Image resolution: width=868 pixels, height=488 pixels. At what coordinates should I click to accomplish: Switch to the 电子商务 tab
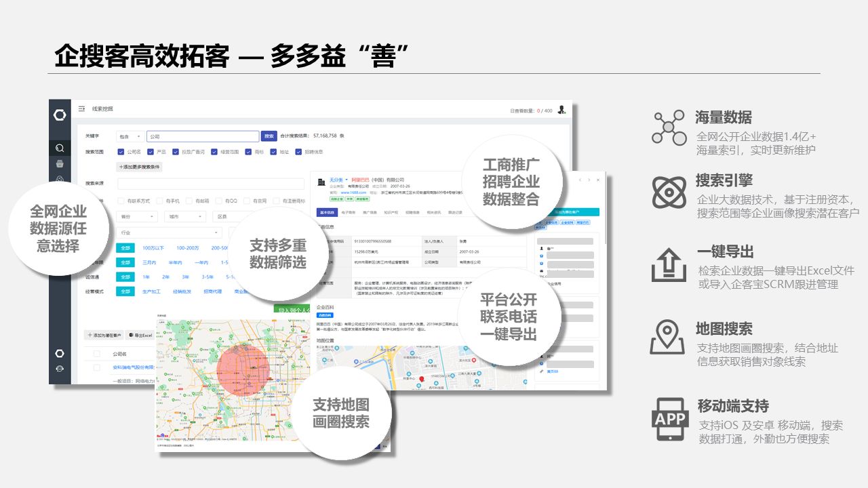[348, 212]
